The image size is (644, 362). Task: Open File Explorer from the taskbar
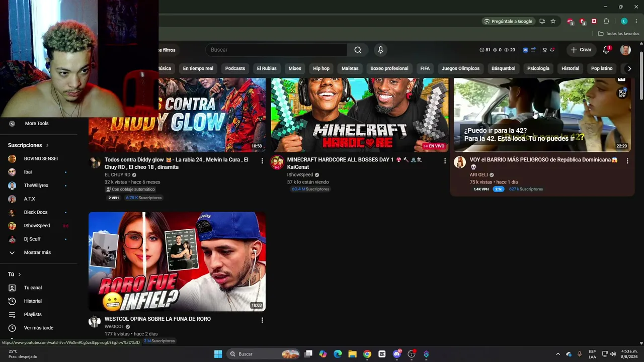click(x=352, y=354)
